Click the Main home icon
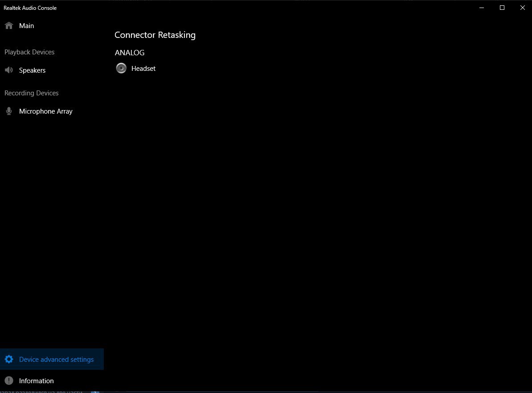Screen dimensions: 532x393 [9, 25]
